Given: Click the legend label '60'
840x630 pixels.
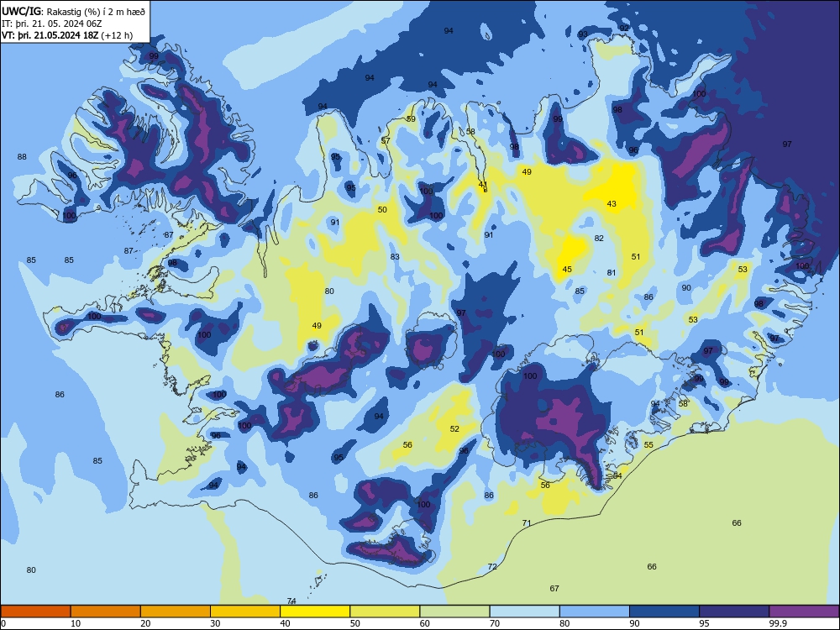Looking at the screenshot, I should pos(425,623).
